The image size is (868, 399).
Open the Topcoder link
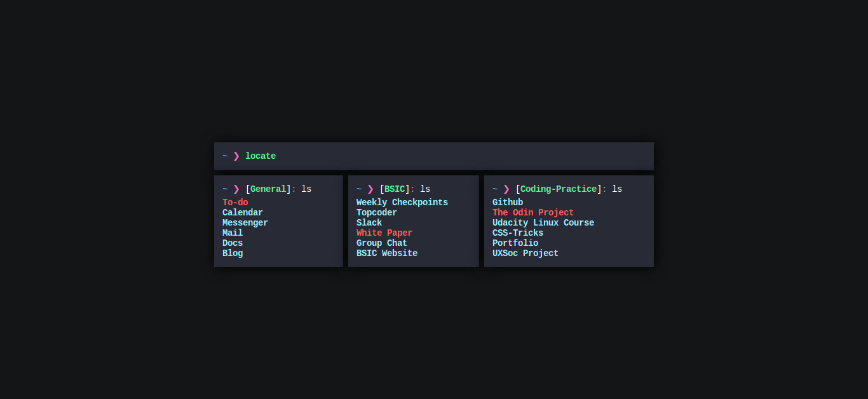pyautogui.click(x=377, y=213)
